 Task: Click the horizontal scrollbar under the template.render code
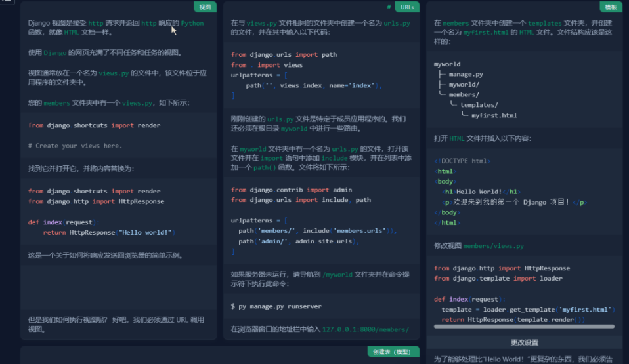coord(524,327)
